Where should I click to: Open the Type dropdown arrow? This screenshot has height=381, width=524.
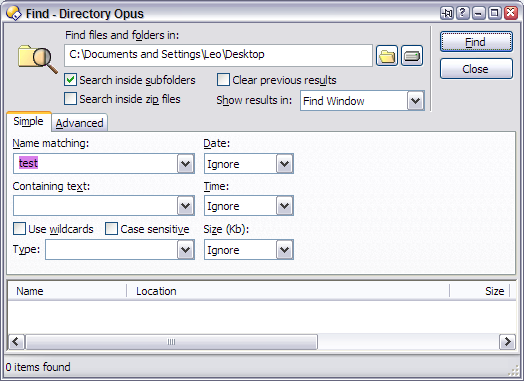click(185, 250)
